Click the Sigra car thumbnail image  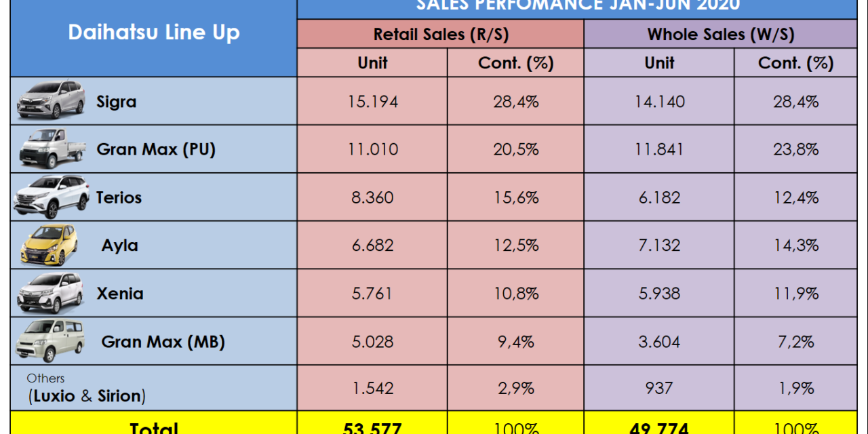51,100
